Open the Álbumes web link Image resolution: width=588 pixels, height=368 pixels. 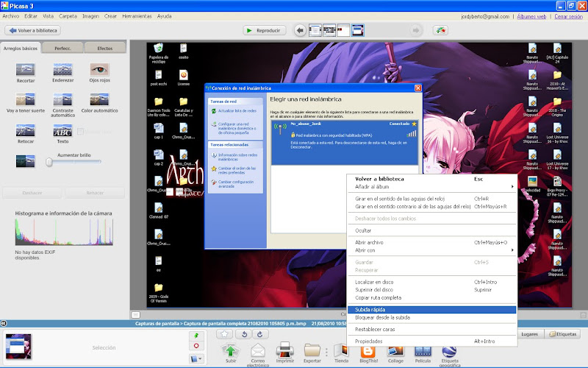531,16
